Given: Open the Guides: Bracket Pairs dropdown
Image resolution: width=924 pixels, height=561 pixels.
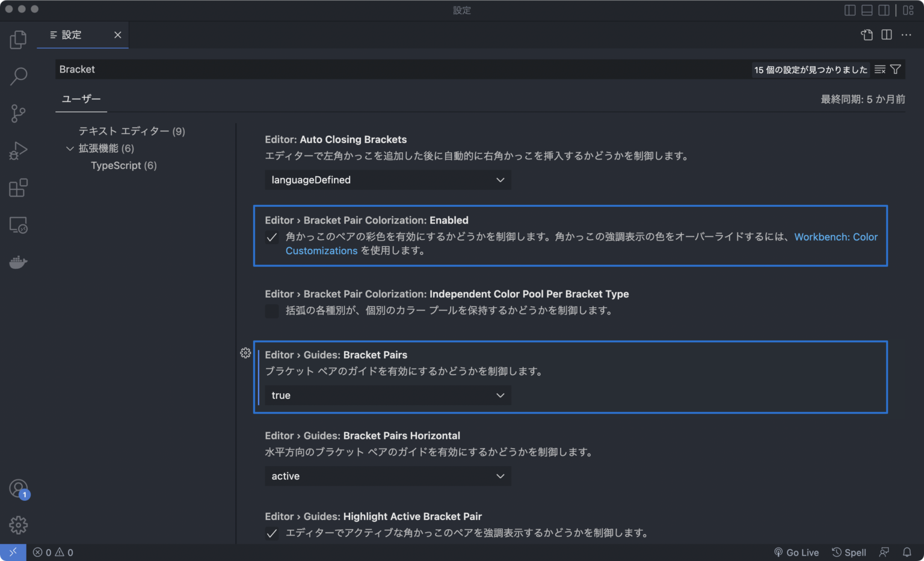Looking at the screenshot, I should 387,395.
